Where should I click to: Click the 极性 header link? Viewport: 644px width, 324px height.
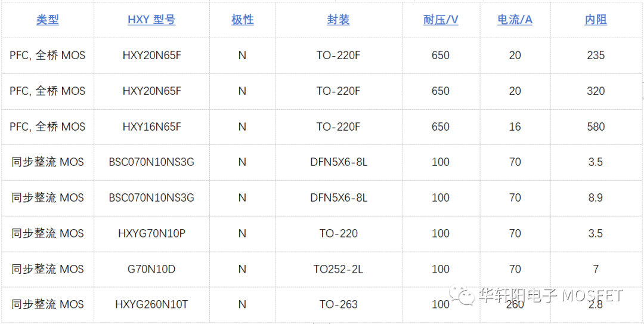coord(242,20)
